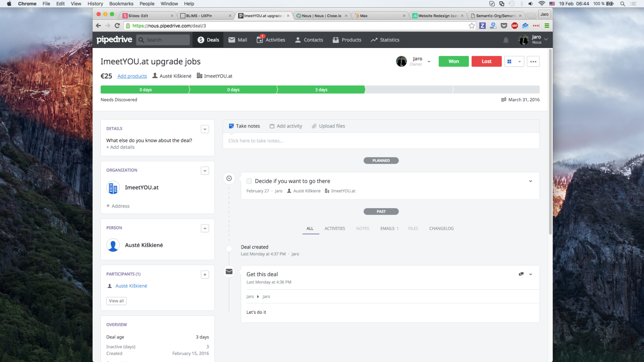Click the ImeetYOU.at organization building icon
Viewport: 644px width, 362px height.
(113, 188)
